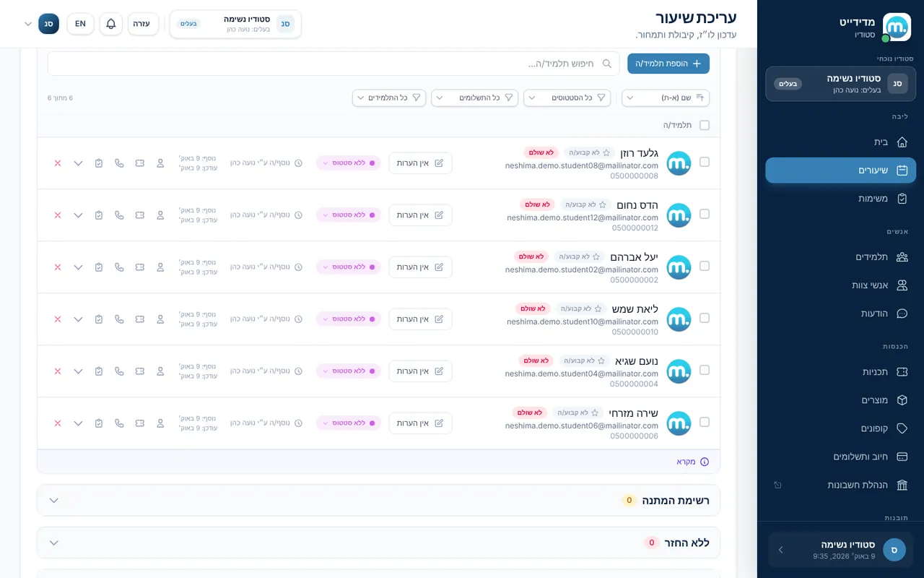924x578 pixels.
Task: Open the כל הסטטוסים filter dropdown
Action: [567, 98]
